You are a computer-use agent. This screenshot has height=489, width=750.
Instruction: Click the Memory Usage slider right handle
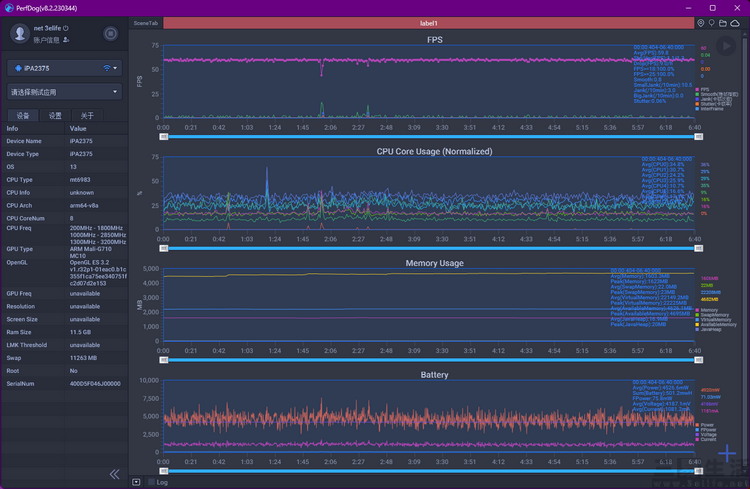click(699, 360)
